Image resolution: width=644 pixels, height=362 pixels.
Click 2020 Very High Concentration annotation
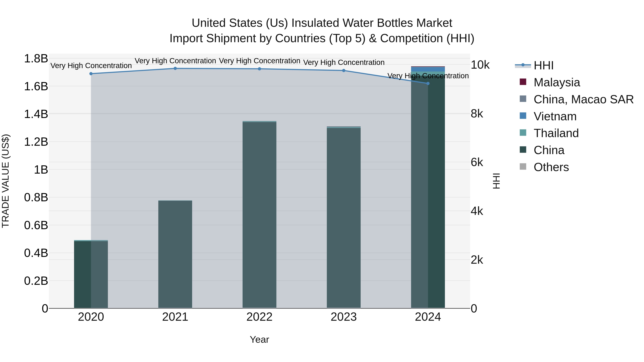tap(91, 66)
